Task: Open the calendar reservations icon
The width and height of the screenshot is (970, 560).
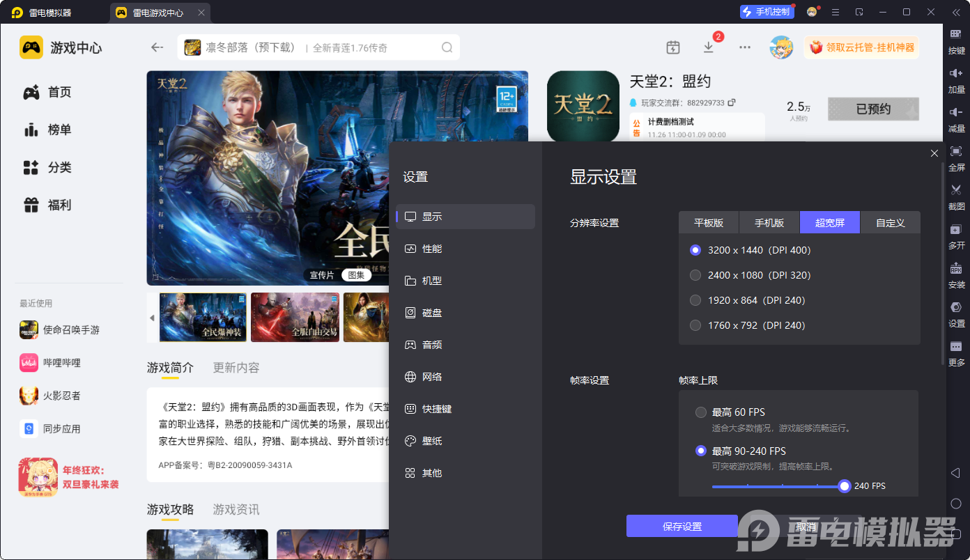Action: coord(672,47)
